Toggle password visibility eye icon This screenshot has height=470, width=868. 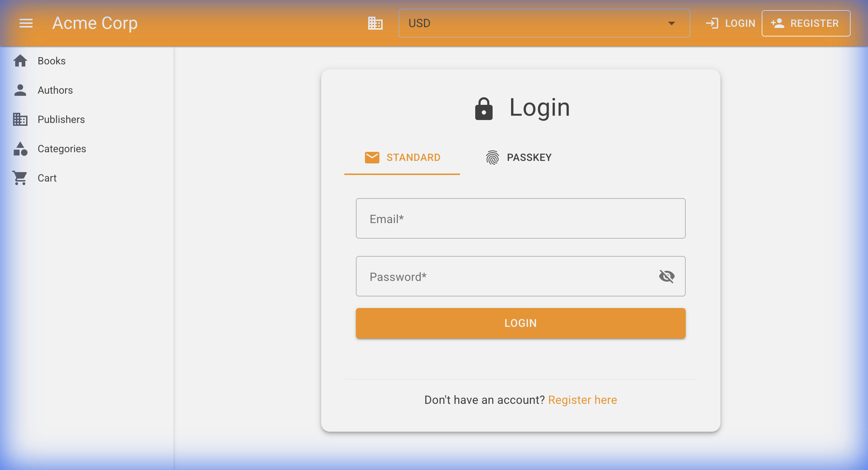click(667, 277)
